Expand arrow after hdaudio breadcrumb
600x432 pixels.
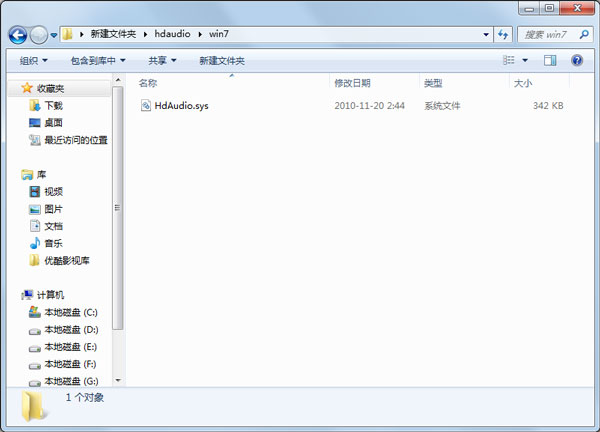pyautogui.click(x=200, y=34)
